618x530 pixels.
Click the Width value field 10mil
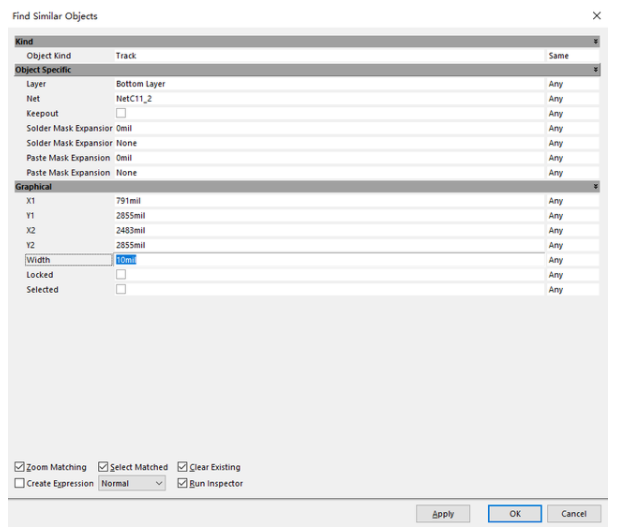329,260
